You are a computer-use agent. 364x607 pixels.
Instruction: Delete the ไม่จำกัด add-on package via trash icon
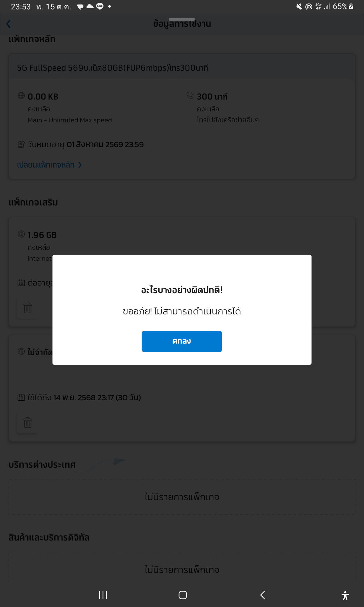click(28, 422)
